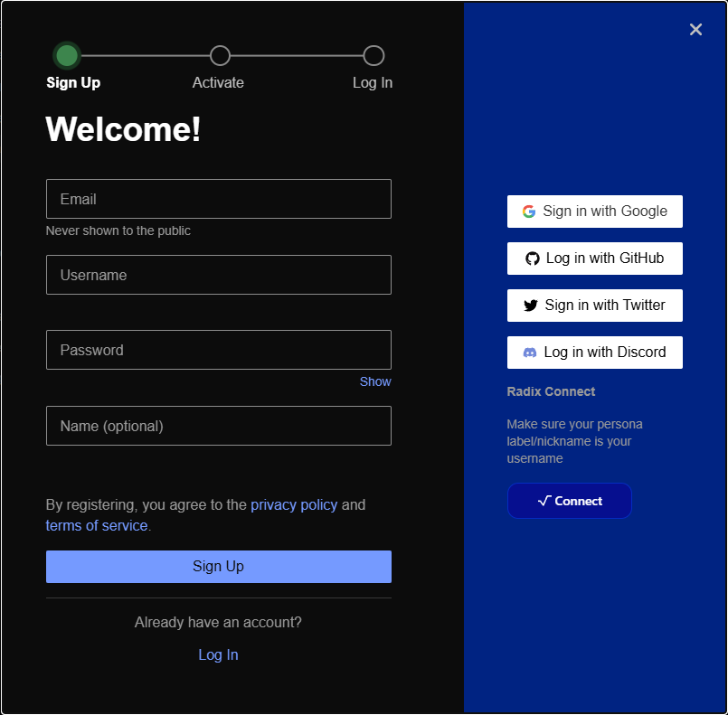The image size is (728, 715).
Task: Sign in with Twitter
Action: coord(594,305)
